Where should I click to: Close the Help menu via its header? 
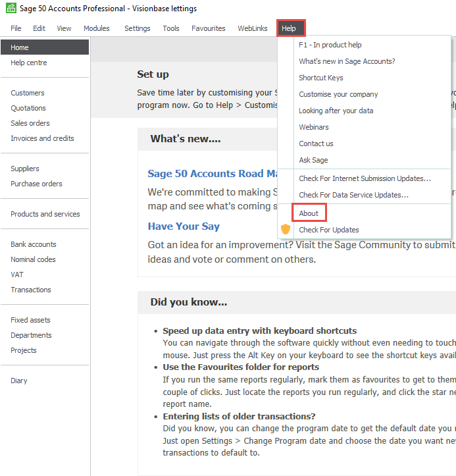click(291, 28)
